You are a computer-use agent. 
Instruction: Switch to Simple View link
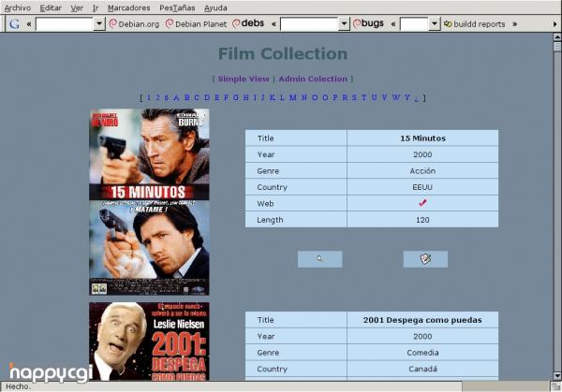(244, 80)
